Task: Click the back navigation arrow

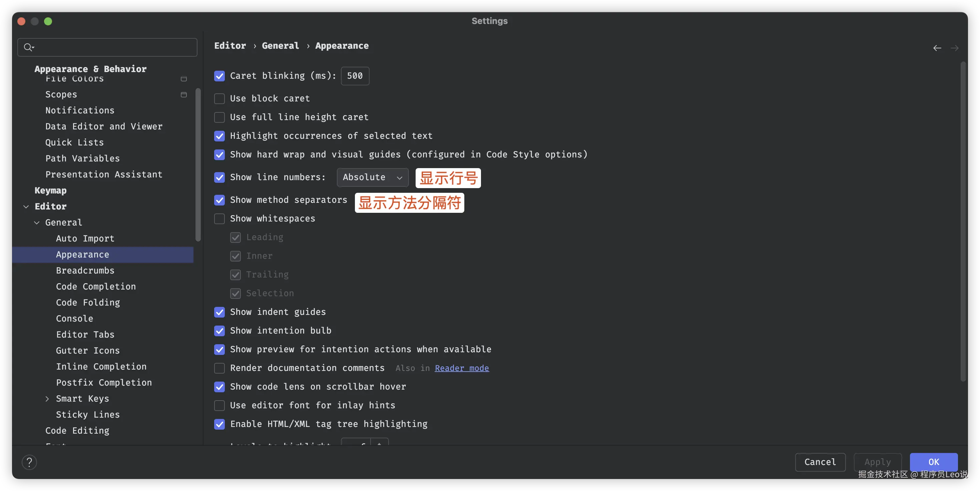Action: pos(937,48)
